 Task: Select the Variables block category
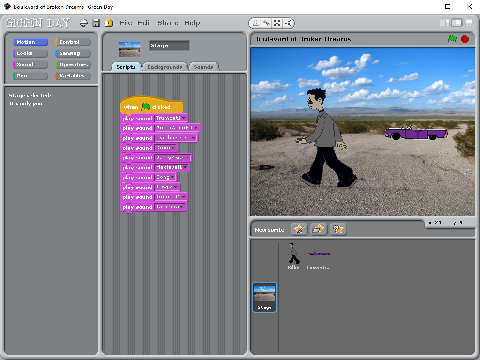pos(73,76)
